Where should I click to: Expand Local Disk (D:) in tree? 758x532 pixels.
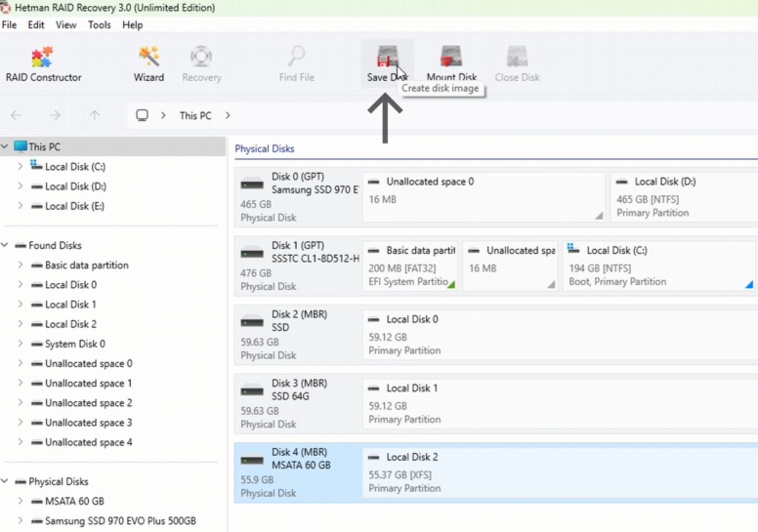21,186
